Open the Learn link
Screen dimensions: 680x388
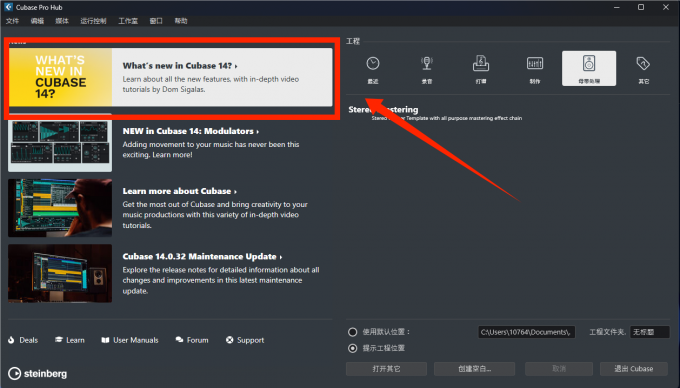click(x=70, y=340)
